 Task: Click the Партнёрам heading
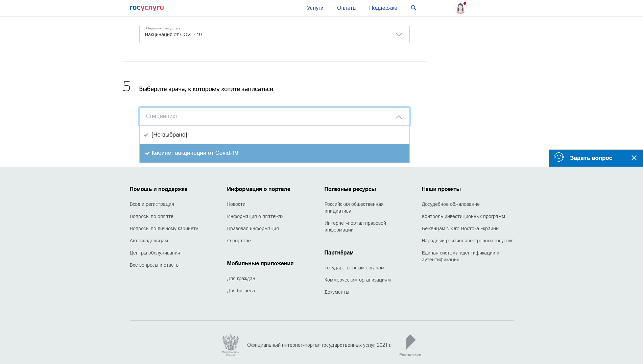(339, 252)
